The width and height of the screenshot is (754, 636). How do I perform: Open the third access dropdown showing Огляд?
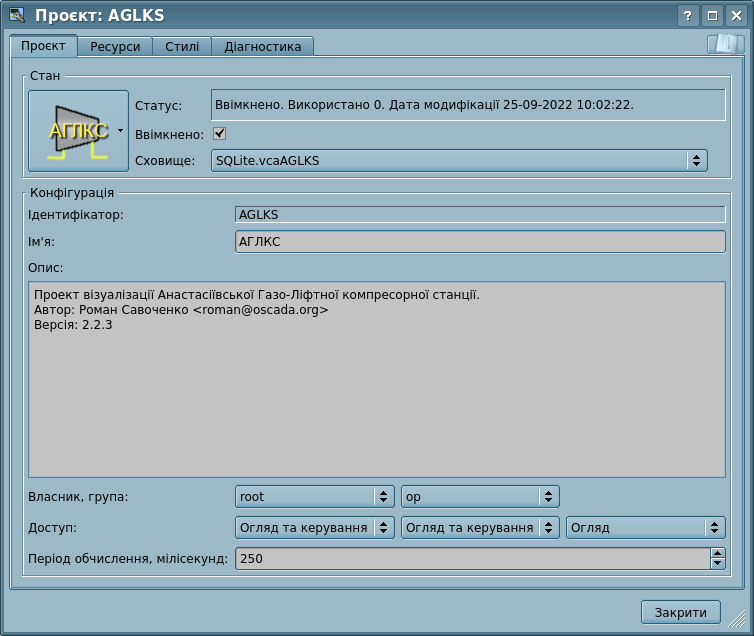click(645, 527)
